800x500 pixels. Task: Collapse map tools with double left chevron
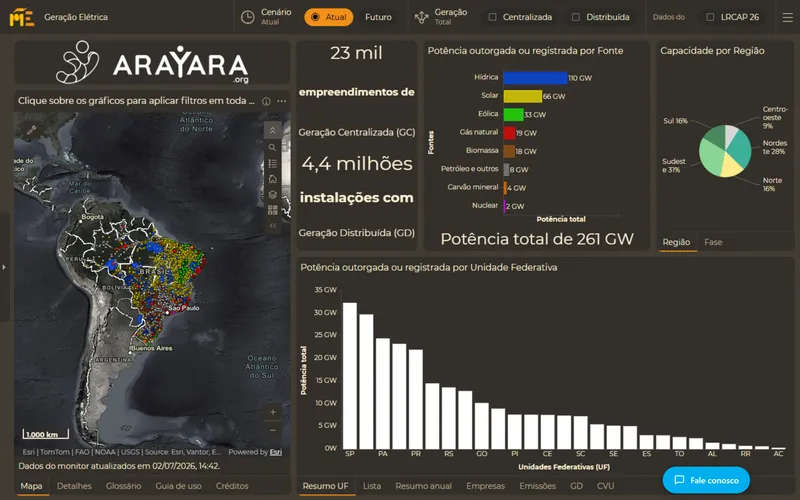tap(272, 226)
